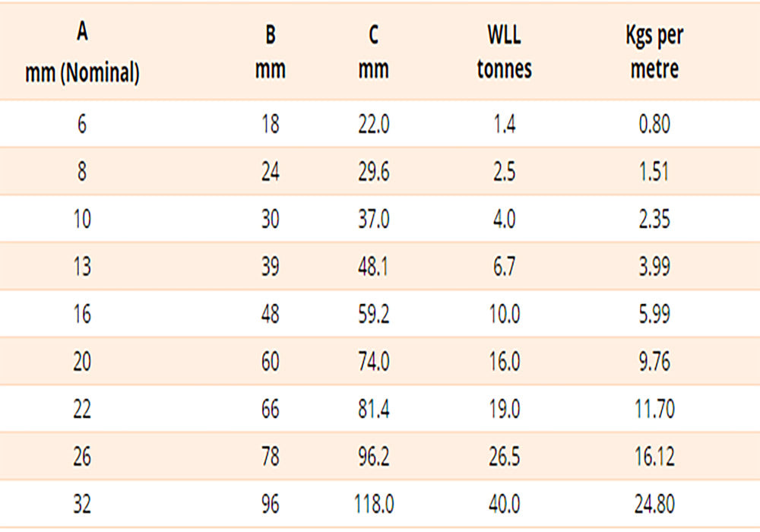The width and height of the screenshot is (760, 532).
Task: Select the 81.4 cell in column C
Action: pyautogui.click(x=373, y=409)
